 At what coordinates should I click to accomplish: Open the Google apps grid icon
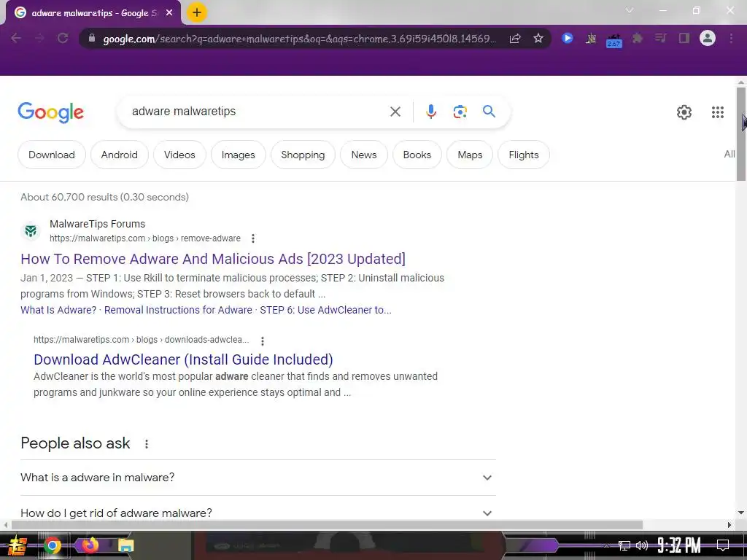718,112
